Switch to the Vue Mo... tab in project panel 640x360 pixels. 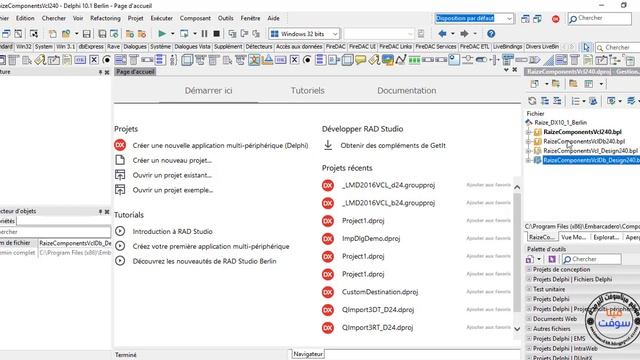pos(573,237)
